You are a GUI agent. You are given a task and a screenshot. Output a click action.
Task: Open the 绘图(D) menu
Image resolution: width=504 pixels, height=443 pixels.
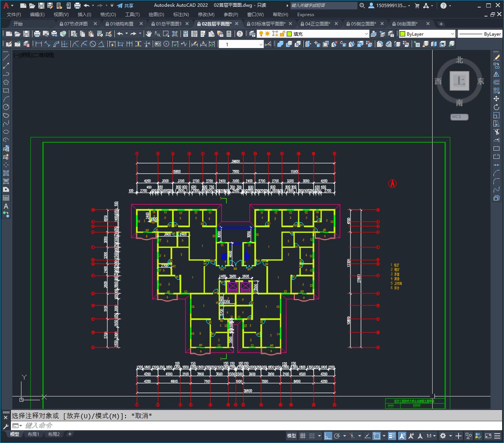coord(156,14)
